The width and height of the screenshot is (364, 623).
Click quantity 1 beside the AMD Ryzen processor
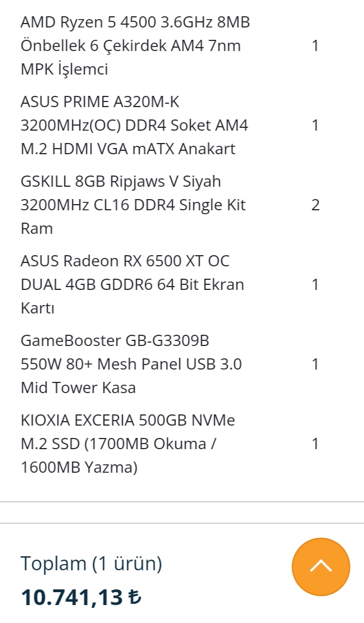click(315, 46)
